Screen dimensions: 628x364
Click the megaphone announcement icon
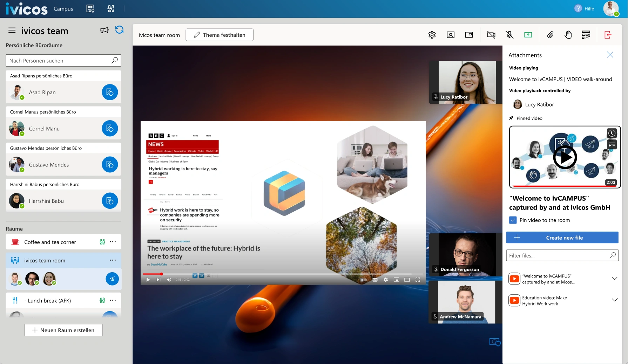104,30
